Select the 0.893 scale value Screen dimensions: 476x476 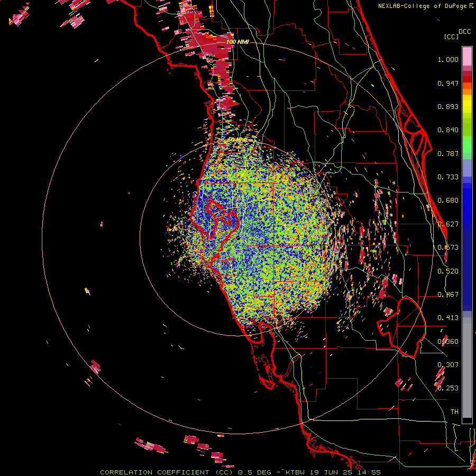pyautogui.click(x=448, y=106)
